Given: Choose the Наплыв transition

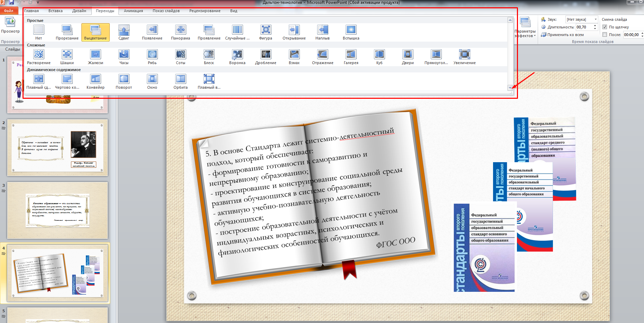Looking at the screenshot, I should [323, 33].
